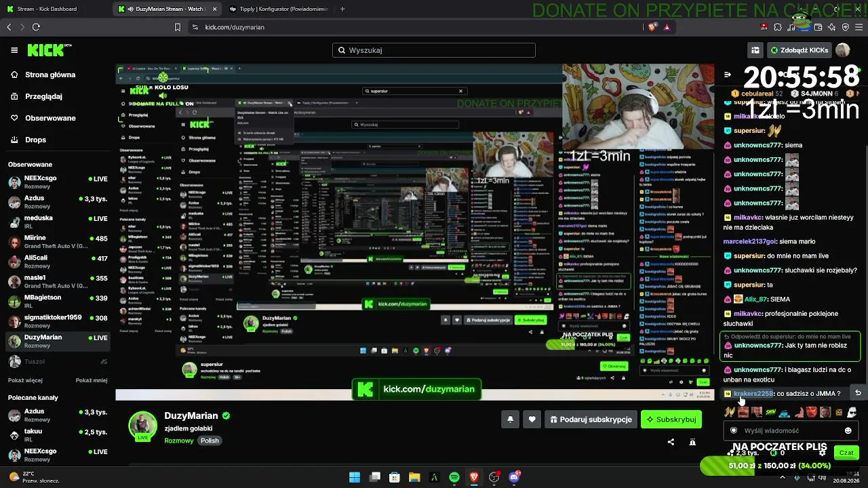Viewport: 868px width, 488px height.
Task: Open Brave Rewards triangle icon
Action: [x=667, y=27]
